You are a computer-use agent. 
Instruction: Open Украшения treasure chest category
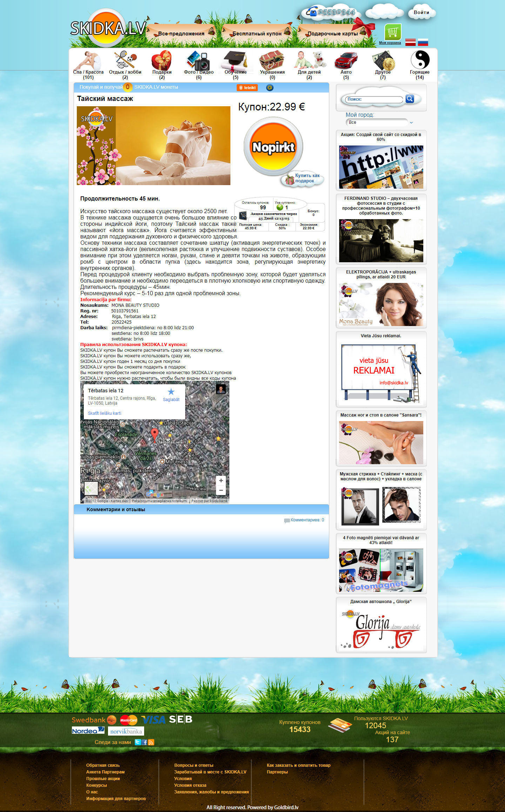[x=272, y=60]
